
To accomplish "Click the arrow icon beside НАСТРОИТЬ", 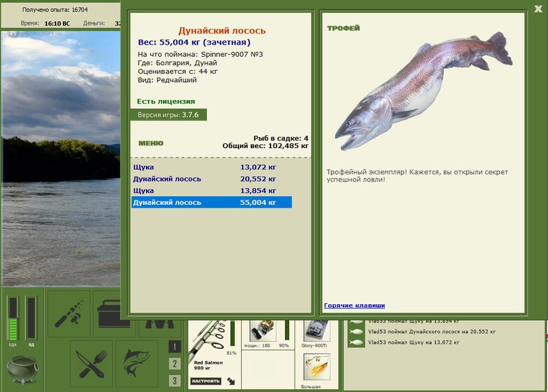I will (231, 381).
